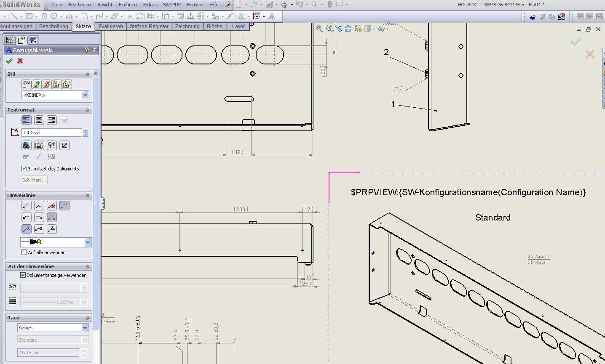This screenshot has height=364, width=605.
Task: Click the 3D View label in drawing
Action: coord(536,263)
